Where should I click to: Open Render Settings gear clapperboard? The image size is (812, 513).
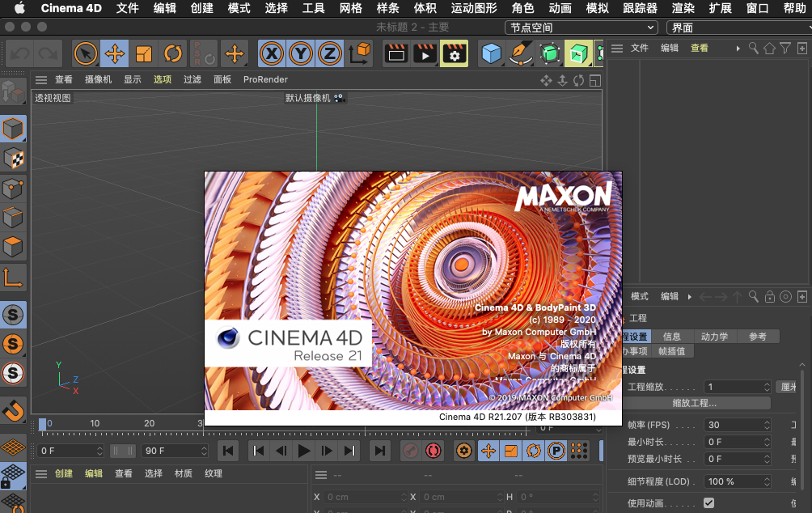(455, 53)
